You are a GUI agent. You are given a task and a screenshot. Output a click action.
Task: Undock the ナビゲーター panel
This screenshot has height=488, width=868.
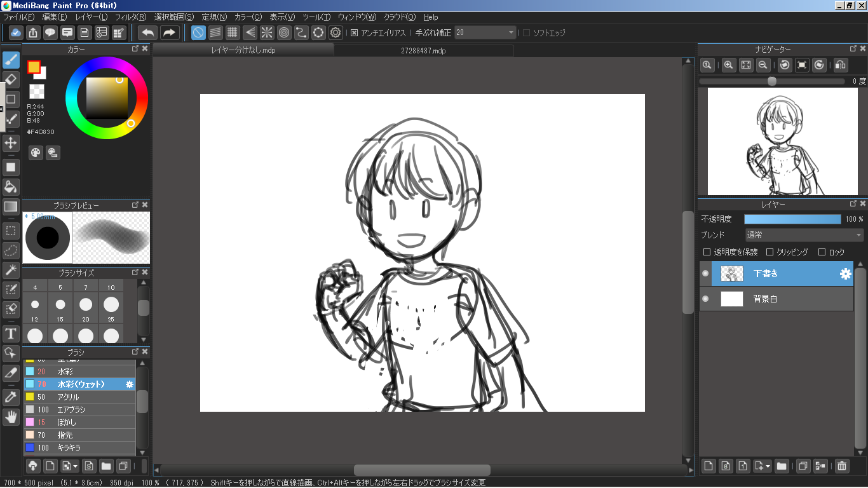853,48
